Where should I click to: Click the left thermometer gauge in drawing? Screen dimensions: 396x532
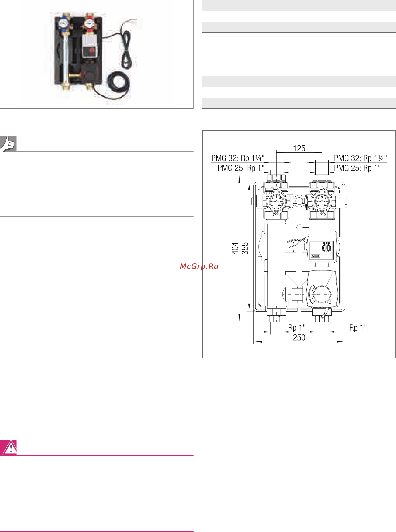click(x=276, y=201)
